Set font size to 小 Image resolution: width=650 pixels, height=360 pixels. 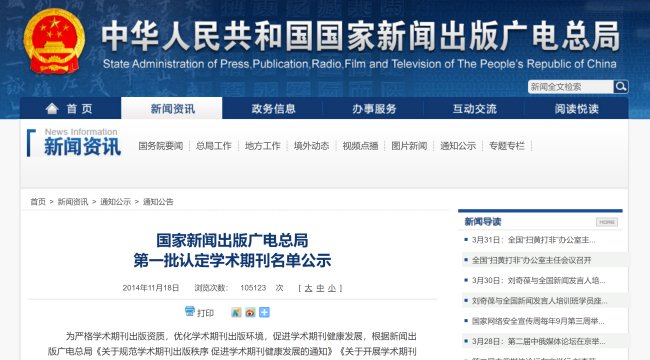point(332,288)
